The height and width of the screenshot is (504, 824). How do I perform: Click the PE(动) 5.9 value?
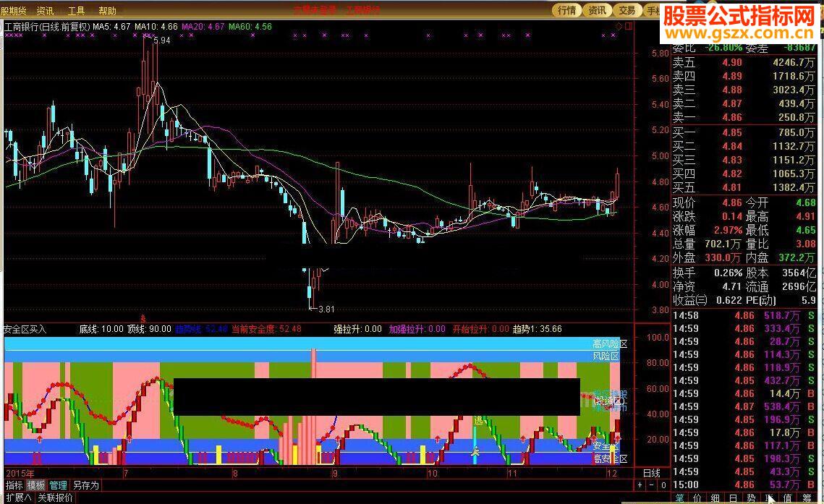(809, 300)
